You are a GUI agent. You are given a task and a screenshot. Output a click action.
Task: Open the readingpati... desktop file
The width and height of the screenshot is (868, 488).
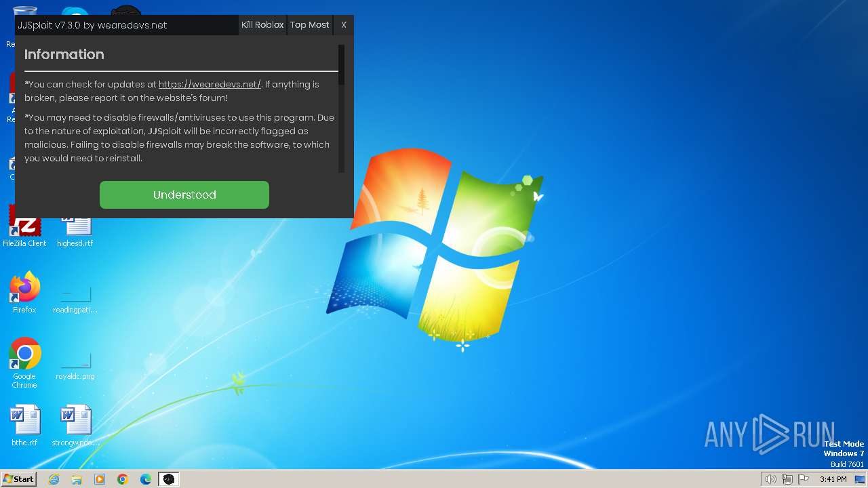75,298
